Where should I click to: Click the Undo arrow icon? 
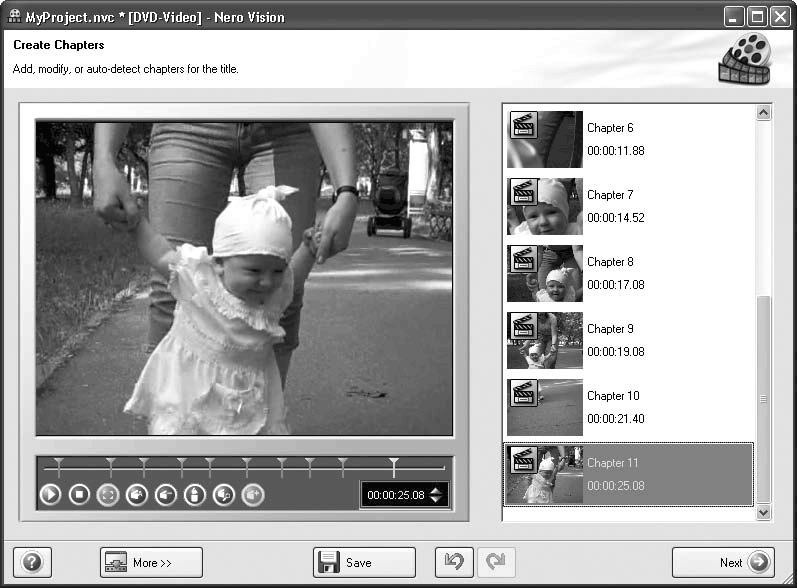click(454, 562)
